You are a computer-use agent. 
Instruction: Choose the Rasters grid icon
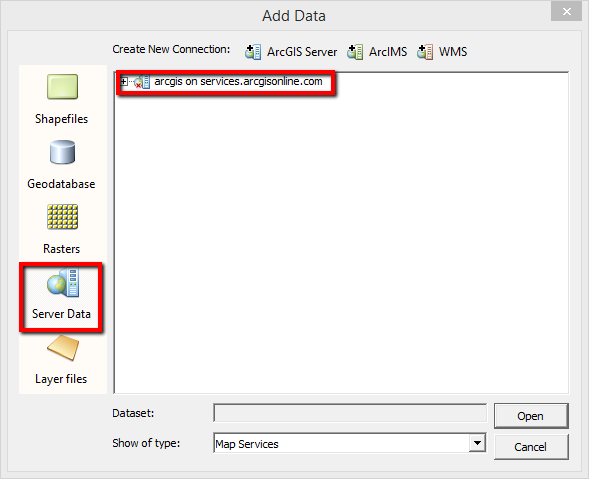(x=62, y=217)
